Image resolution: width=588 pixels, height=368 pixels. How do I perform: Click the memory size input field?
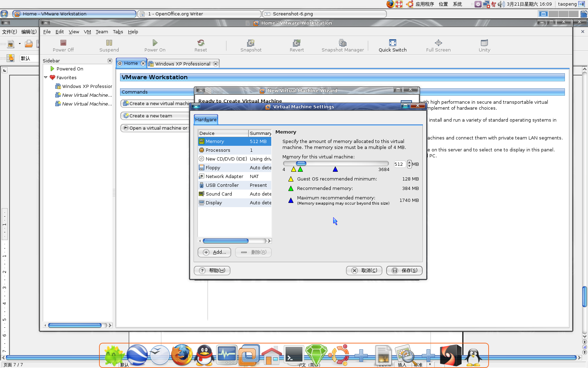(x=400, y=164)
